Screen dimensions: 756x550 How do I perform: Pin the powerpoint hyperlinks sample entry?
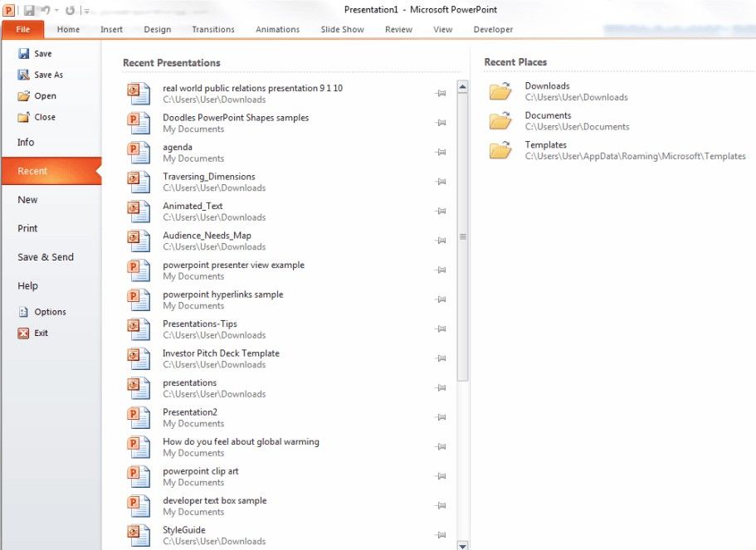pos(440,299)
